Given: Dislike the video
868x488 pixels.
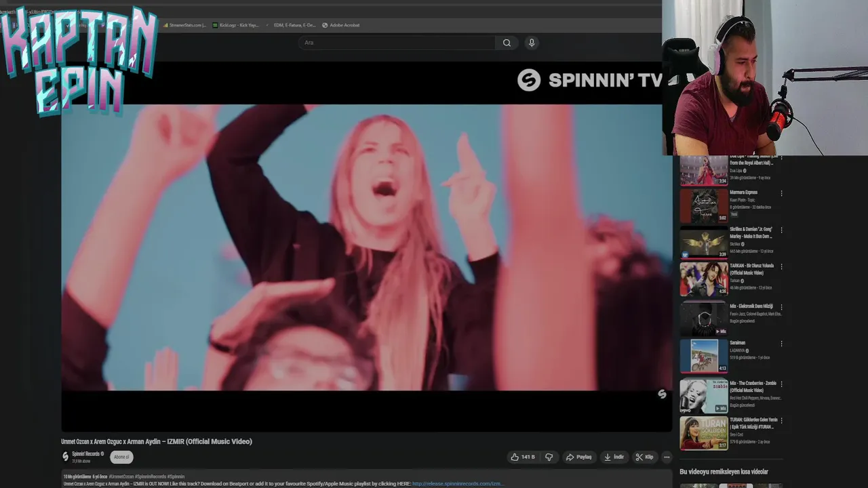Looking at the screenshot, I should [549, 457].
